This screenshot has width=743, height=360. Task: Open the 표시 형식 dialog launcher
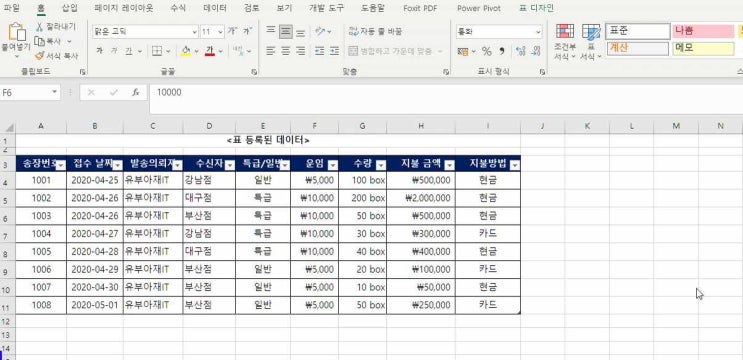542,72
